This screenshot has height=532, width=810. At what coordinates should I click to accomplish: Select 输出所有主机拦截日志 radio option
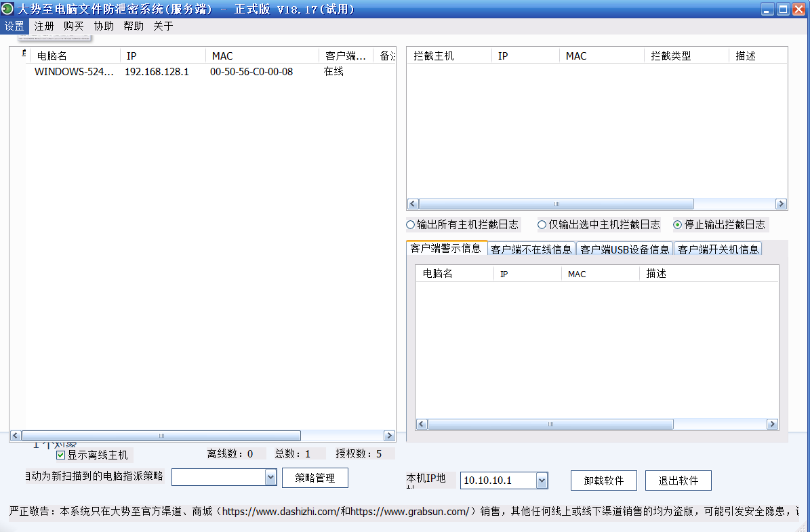(410, 224)
